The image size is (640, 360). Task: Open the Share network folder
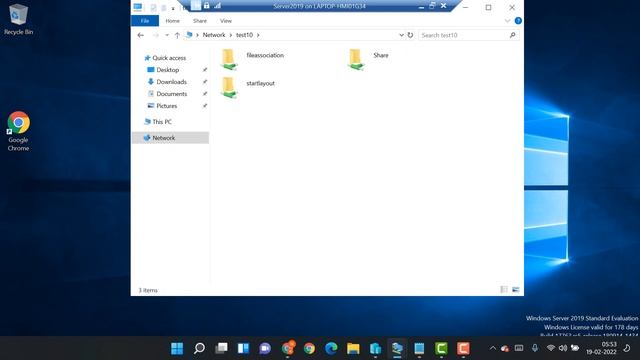[369, 59]
